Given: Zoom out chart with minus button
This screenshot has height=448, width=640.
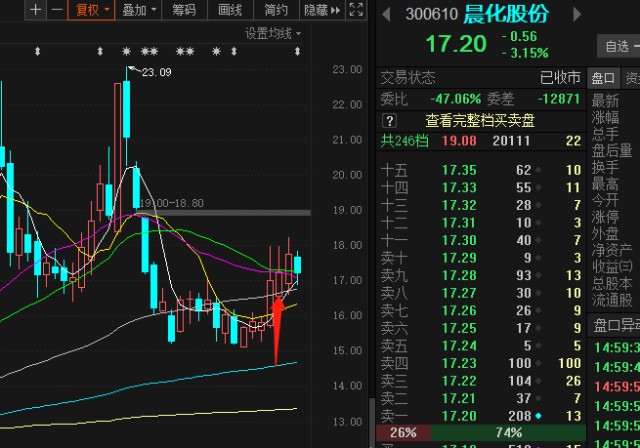Looking at the screenshot, I should tap(57, 9).
